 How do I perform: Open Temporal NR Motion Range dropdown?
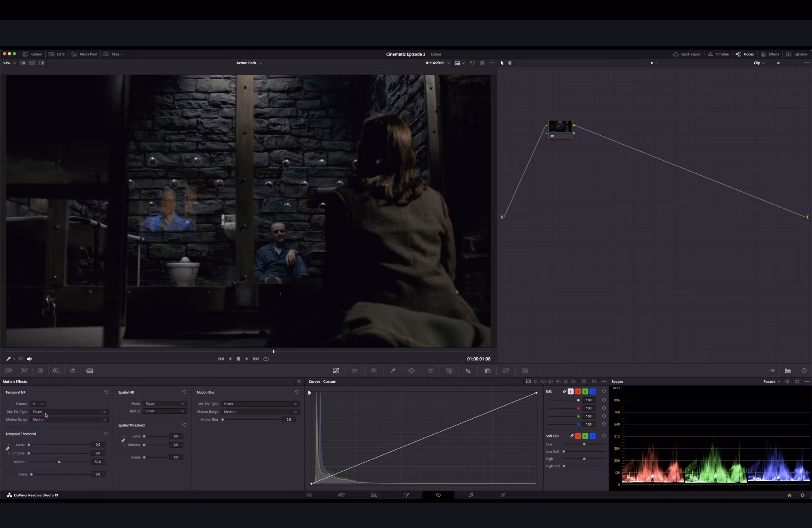pos(69,419)
